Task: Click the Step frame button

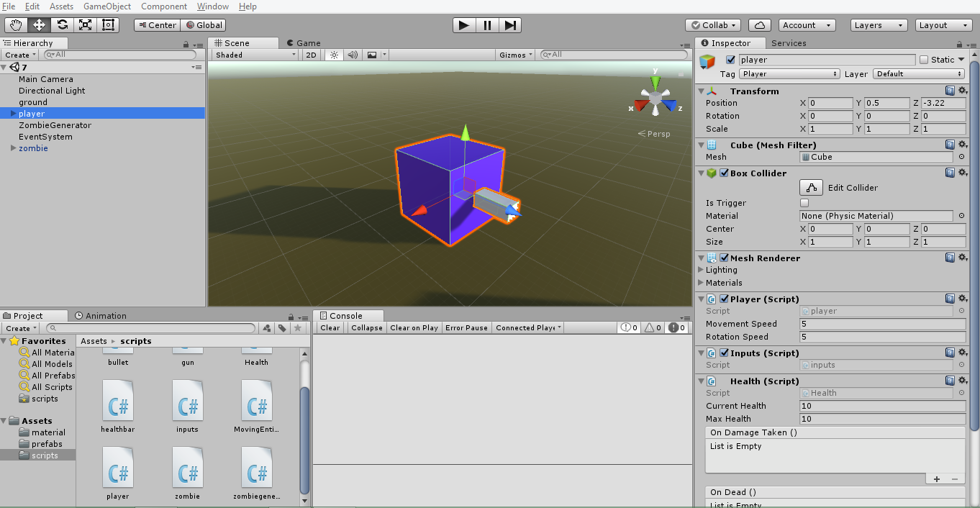Action: coord(510,25)
